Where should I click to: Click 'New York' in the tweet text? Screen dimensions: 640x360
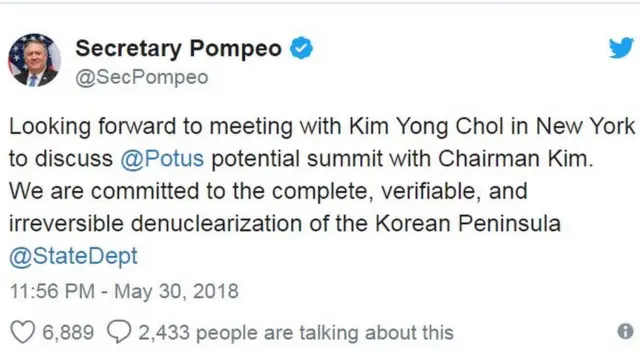coord(585,126)
